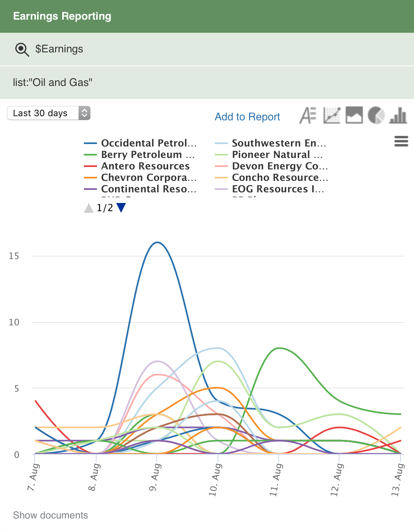Click the 7. Aug axis label
414x532 pixels.
pos(34,477)
